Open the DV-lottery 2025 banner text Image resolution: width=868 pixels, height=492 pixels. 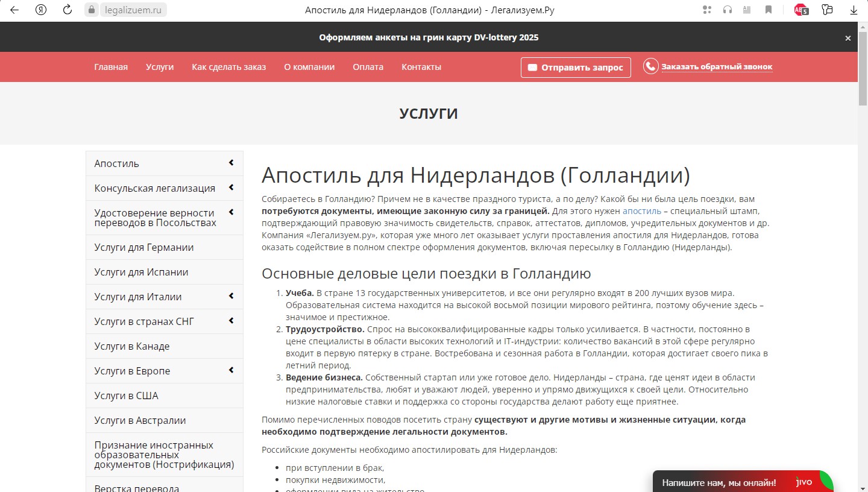pos(429,37)
